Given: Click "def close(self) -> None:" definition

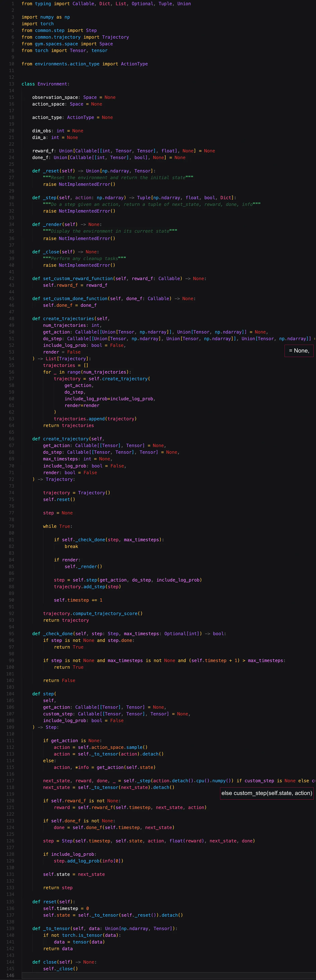Looking at the screenshot, I should click(64, 962).
